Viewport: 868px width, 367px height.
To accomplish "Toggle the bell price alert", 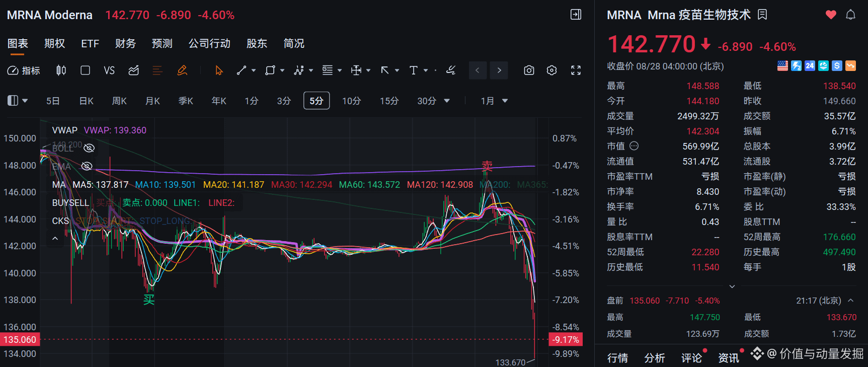I will click(x=850, y=15).
